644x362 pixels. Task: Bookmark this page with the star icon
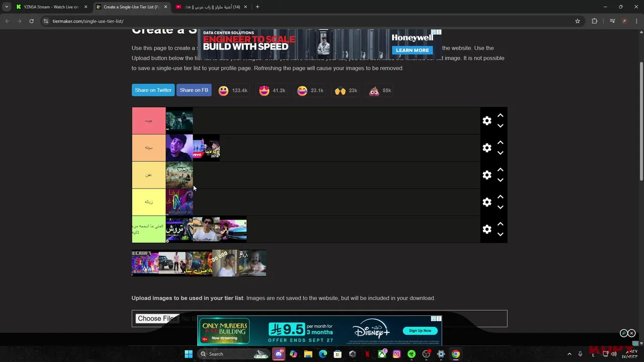point(578,21)
